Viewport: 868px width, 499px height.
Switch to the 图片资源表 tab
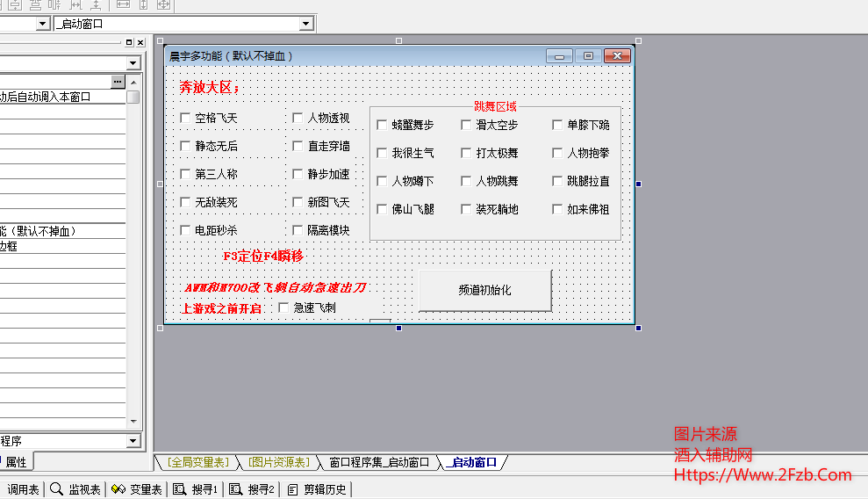coord(278,462)
